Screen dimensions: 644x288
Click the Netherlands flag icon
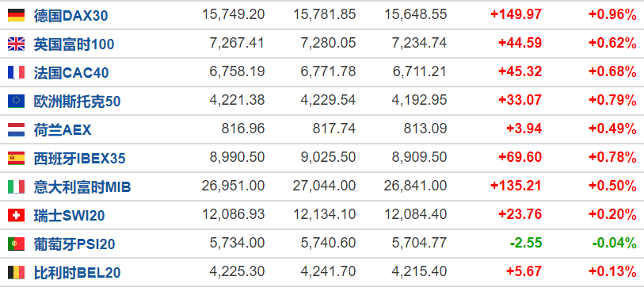(x=16, y=129)
